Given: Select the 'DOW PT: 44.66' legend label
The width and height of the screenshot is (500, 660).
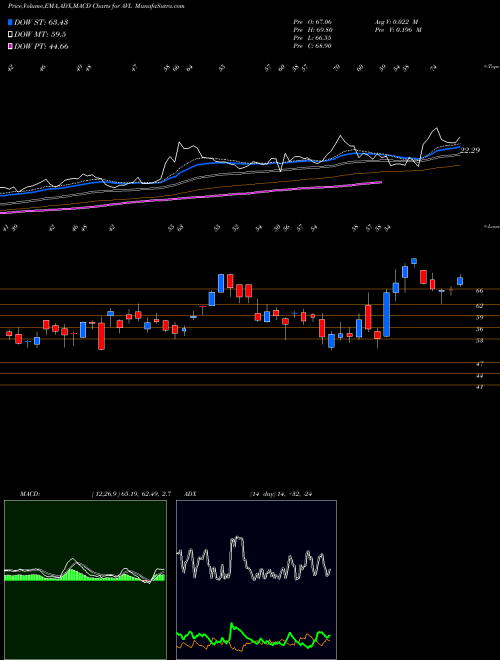Looking at the screenshot, I should 41,46.
